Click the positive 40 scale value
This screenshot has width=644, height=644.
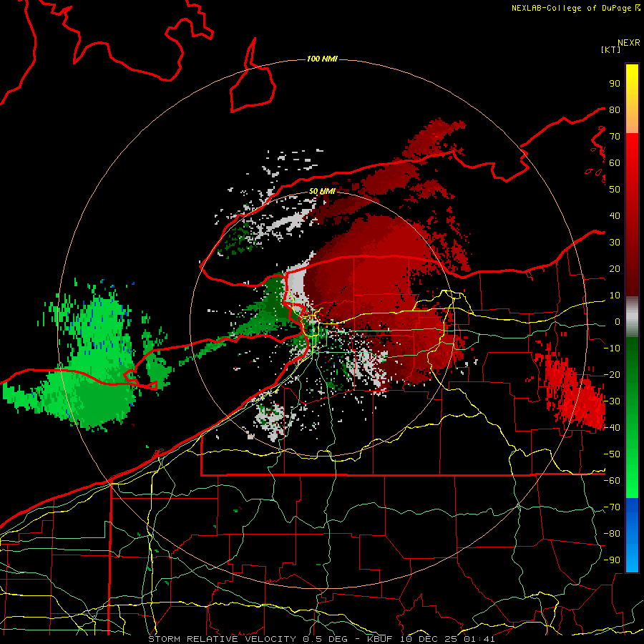(x=615, y=216)
